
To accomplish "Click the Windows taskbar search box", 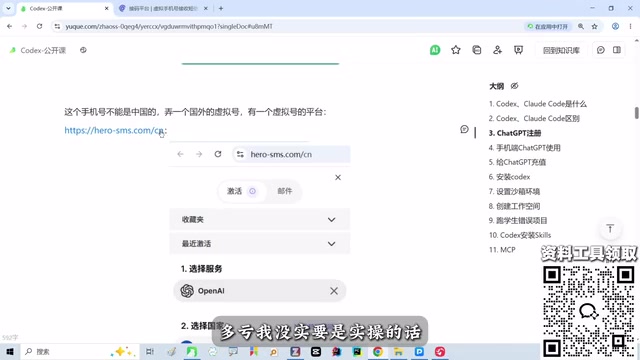I will 79,351.
